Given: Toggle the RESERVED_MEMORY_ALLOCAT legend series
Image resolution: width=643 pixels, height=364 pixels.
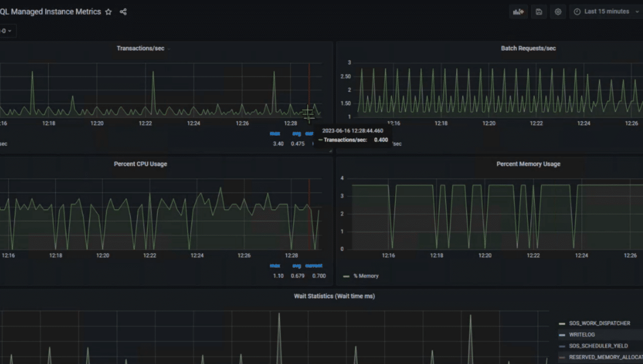Looking at the screenshot, I should pyautogui.click(x=606, y=357).
